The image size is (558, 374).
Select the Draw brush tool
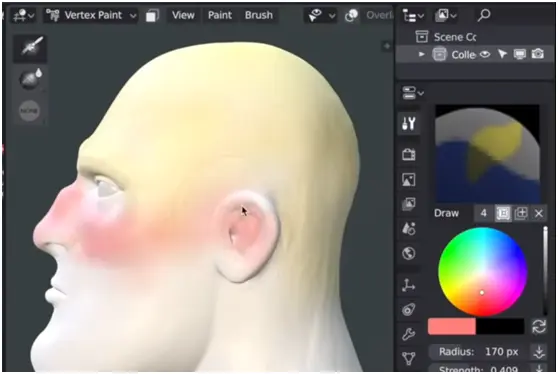tap(30, 47)
